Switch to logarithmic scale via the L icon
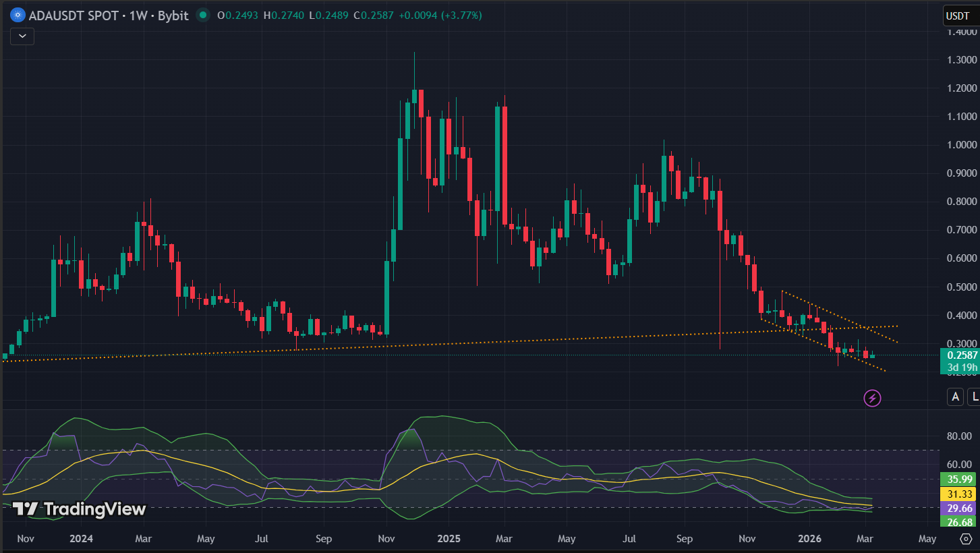 pyautogui.click(x=973, y=397)
